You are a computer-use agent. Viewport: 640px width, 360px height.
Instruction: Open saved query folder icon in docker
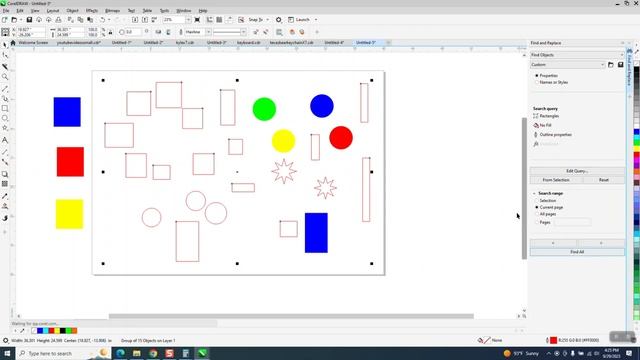click(x=611, y=64)
